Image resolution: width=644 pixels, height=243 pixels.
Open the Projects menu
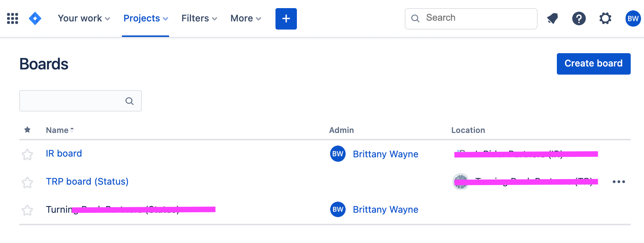[145, 18]
